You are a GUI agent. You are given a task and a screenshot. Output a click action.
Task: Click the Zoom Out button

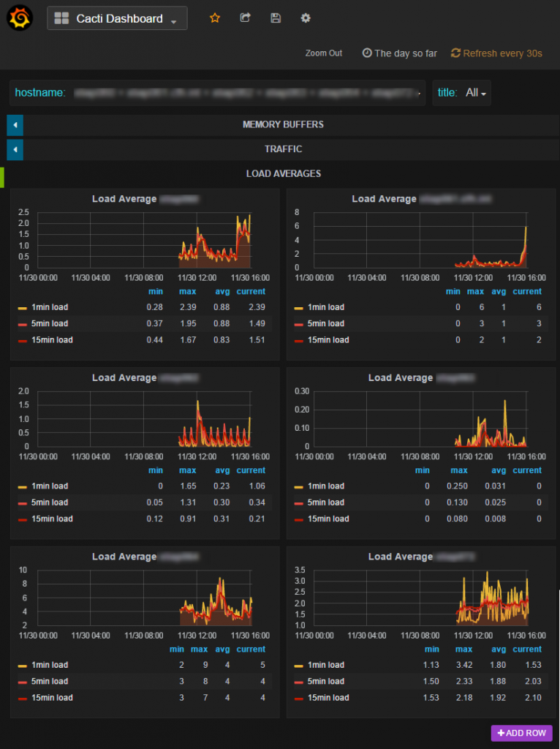tap(324, 53)
